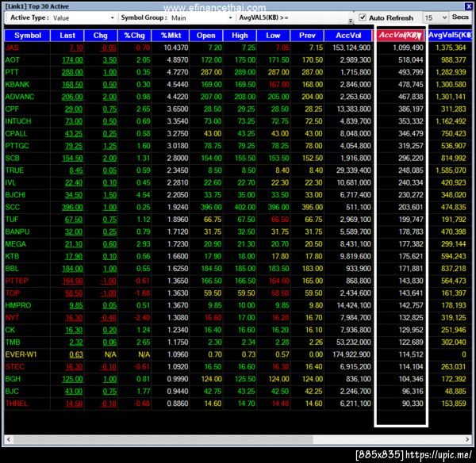476x463 pixels.
Task: Select the STEC symbol
Action: 15,367
